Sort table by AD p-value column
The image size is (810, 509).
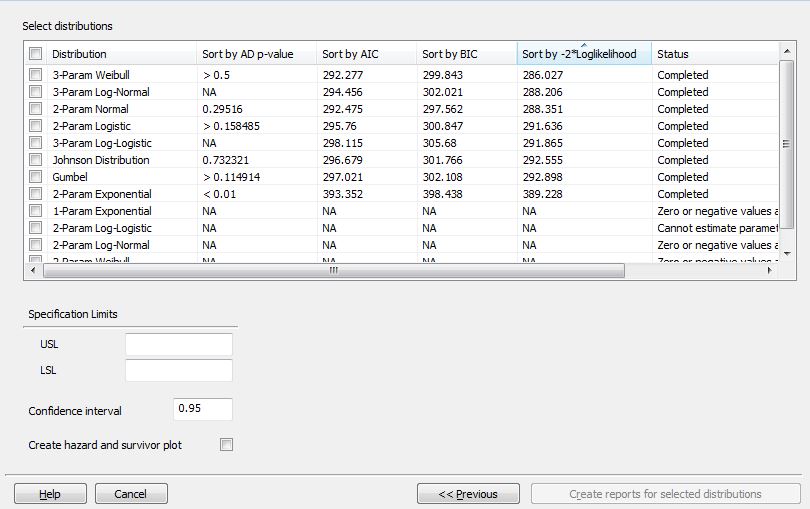coord(255,54)
